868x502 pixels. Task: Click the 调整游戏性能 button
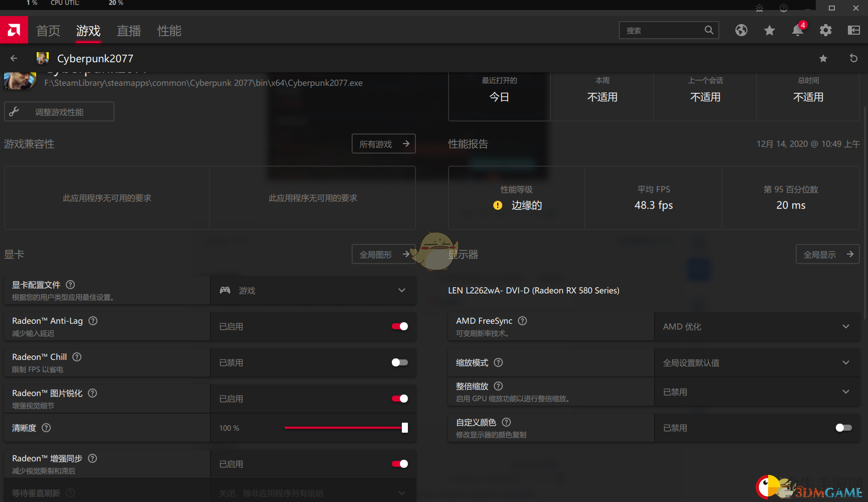click(59, 111)
